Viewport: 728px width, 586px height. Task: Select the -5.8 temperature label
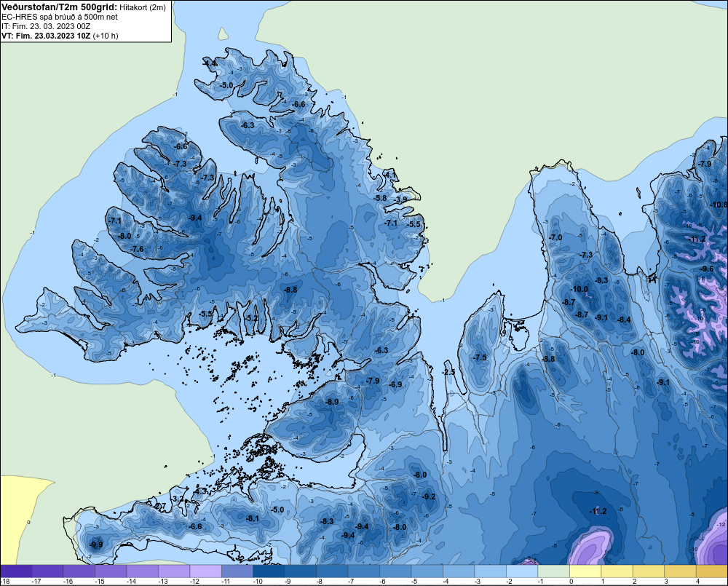point(380,198)
